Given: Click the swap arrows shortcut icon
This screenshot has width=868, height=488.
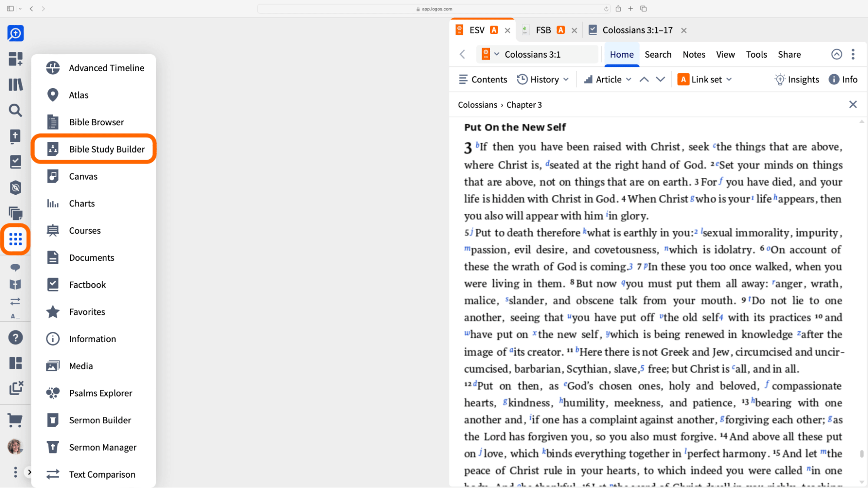Looking at the screenshot, I should coord(15,301).
